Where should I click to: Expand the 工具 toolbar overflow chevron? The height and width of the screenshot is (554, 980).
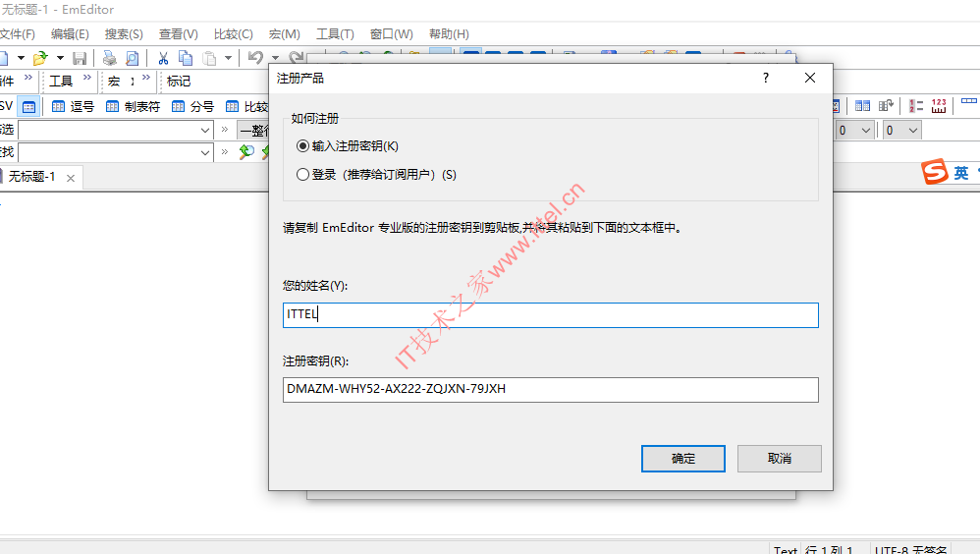[x=86, y=78]
